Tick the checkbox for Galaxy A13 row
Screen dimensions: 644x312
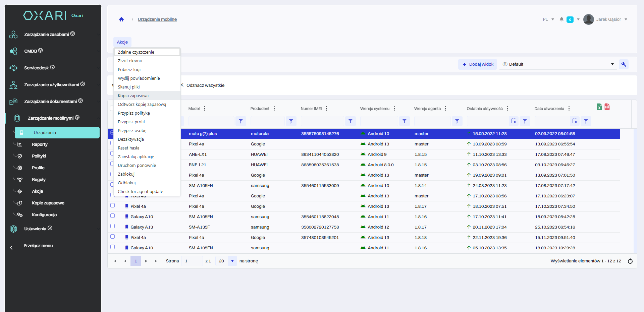pos(113,226)
